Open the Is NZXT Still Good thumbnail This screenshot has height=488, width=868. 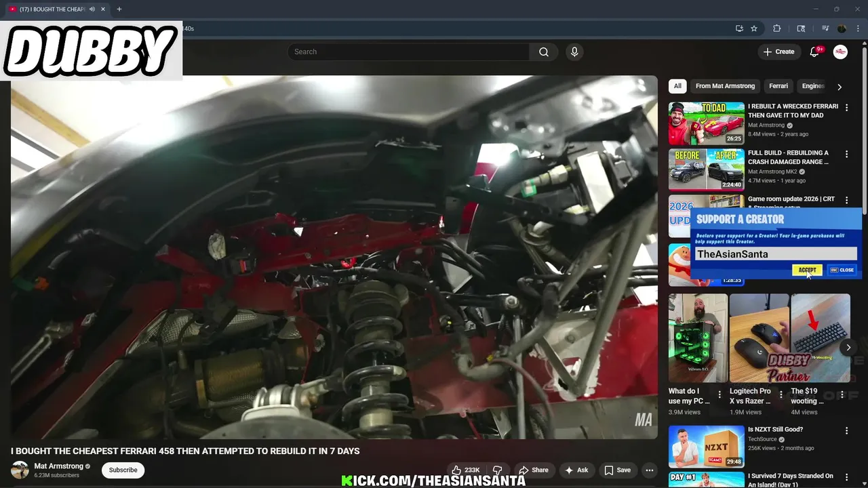click(x=706, y=446)
